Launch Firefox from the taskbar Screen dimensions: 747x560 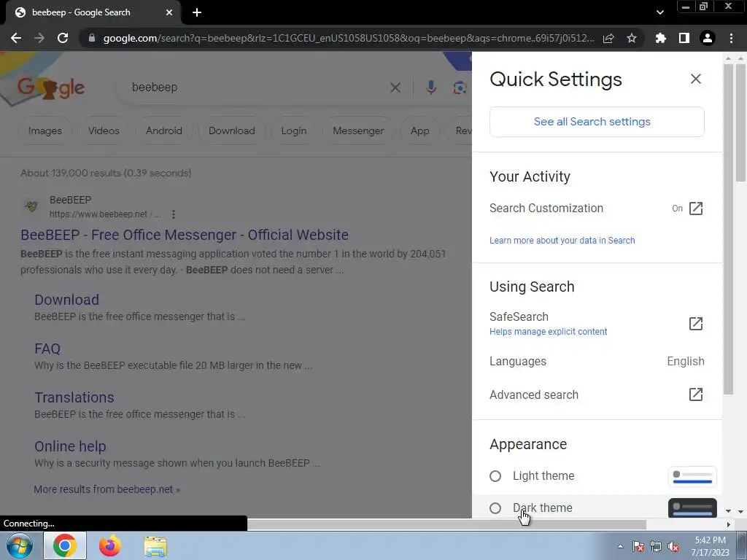click(x=110, y=545)
